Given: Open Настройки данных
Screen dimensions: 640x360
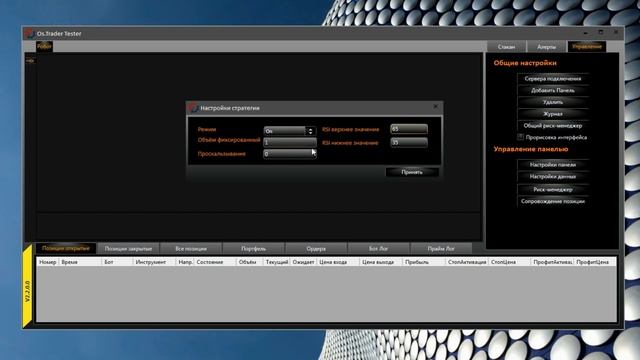Looking at the screenshot, I should tap(553, 176).
